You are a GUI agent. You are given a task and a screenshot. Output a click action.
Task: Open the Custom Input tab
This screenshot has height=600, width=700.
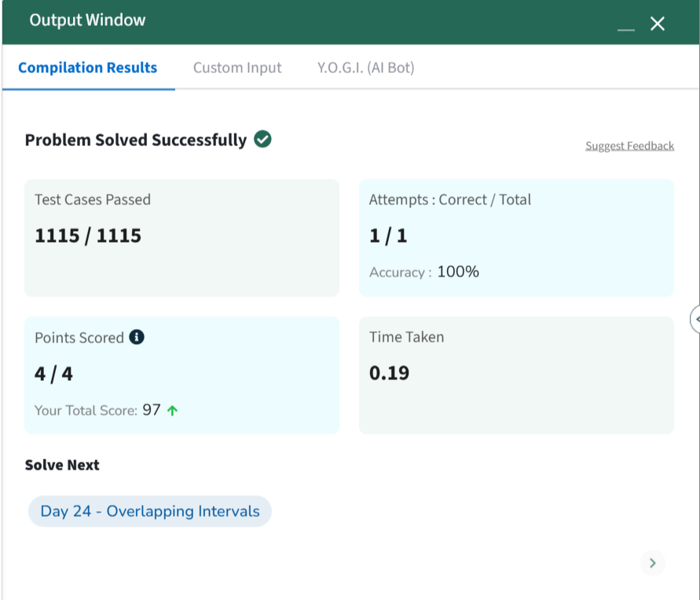click(x=237, y=68)
